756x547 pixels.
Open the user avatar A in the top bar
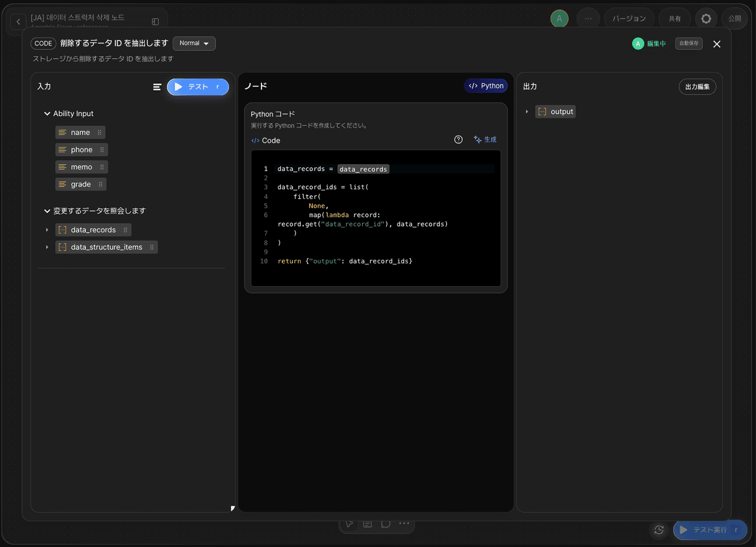click(x=559, y=19)
